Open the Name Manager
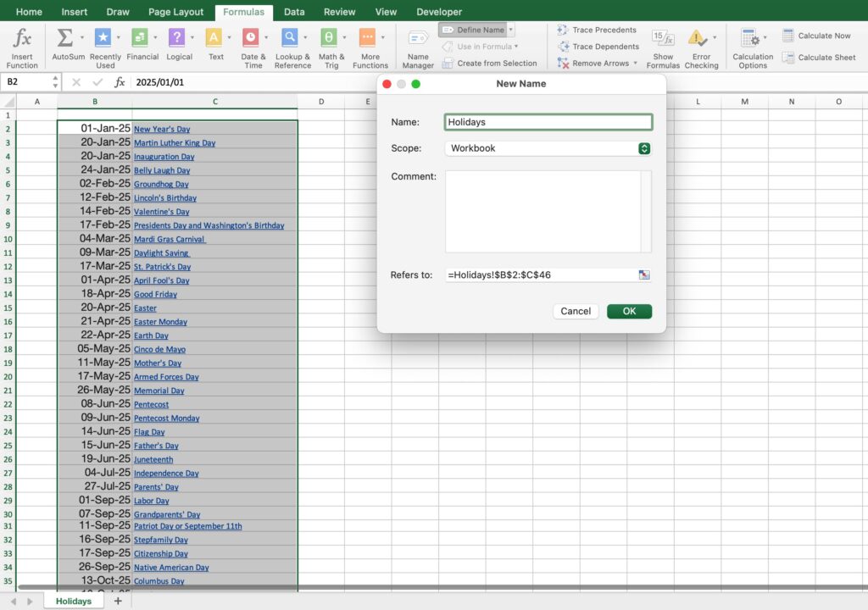 [418, 40]
